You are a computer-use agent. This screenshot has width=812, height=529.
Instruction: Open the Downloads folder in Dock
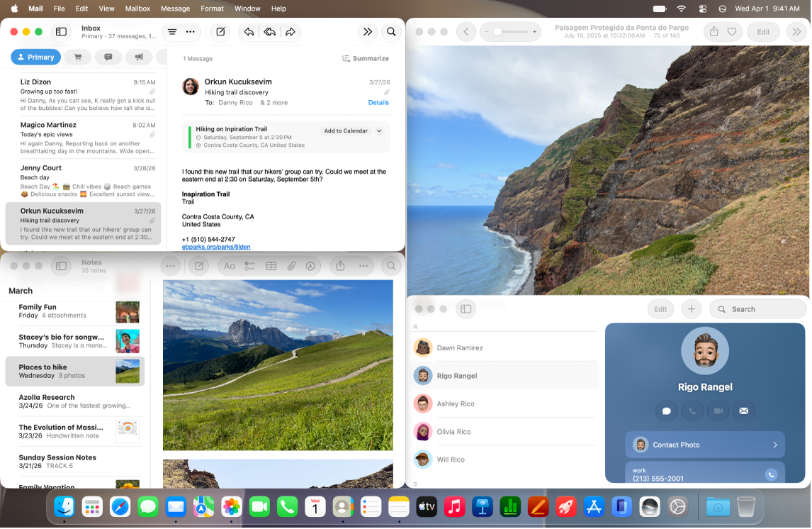tap(718, 507)
